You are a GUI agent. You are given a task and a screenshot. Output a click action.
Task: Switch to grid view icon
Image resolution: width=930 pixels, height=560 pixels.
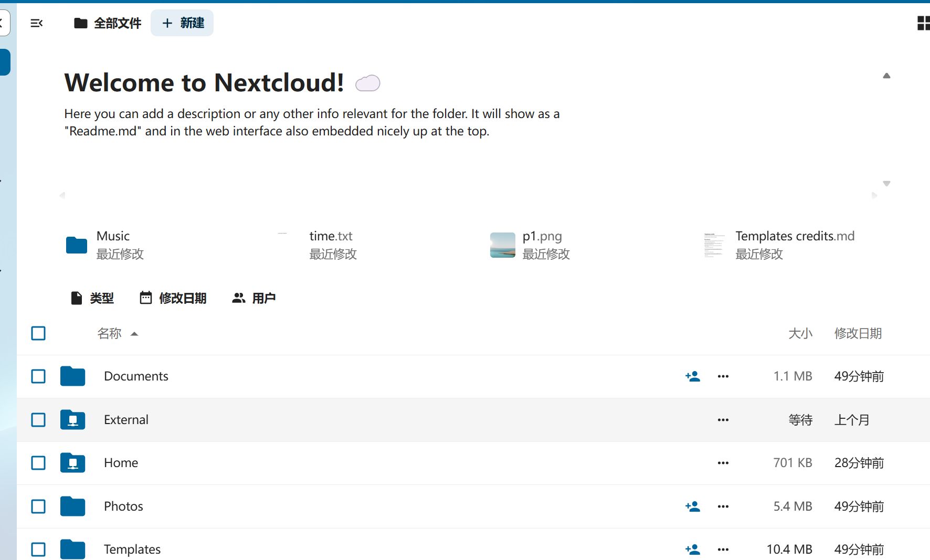coord(923,23)
